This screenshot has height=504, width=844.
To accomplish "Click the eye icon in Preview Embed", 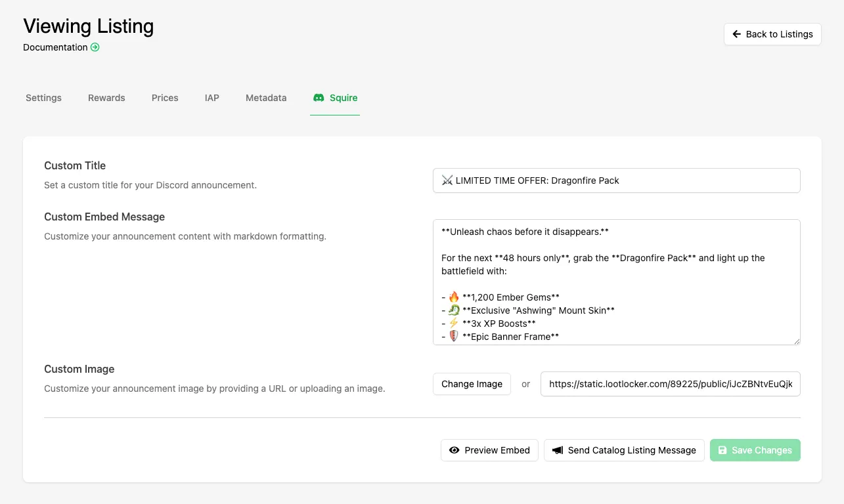I will (x=454, y=450).
